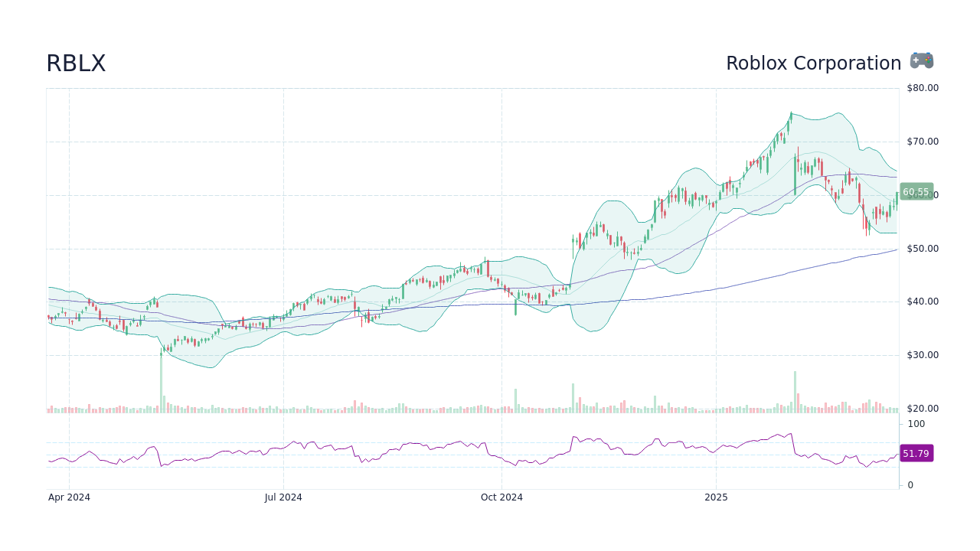Viewport: 980px width, 551px height.
Task: Click the $30.00 price axis label
Action: coord(923,355)
